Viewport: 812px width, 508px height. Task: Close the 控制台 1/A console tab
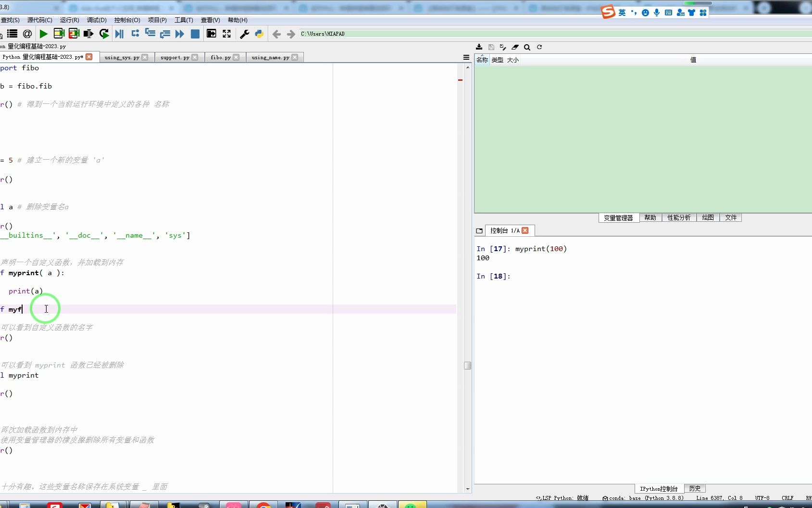click(525, 230)
